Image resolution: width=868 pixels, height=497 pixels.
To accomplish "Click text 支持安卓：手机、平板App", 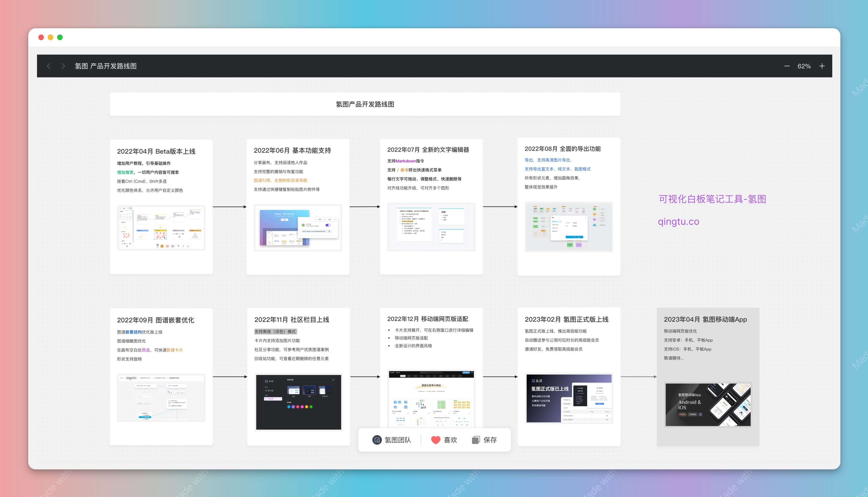I will tap(688, 340).
